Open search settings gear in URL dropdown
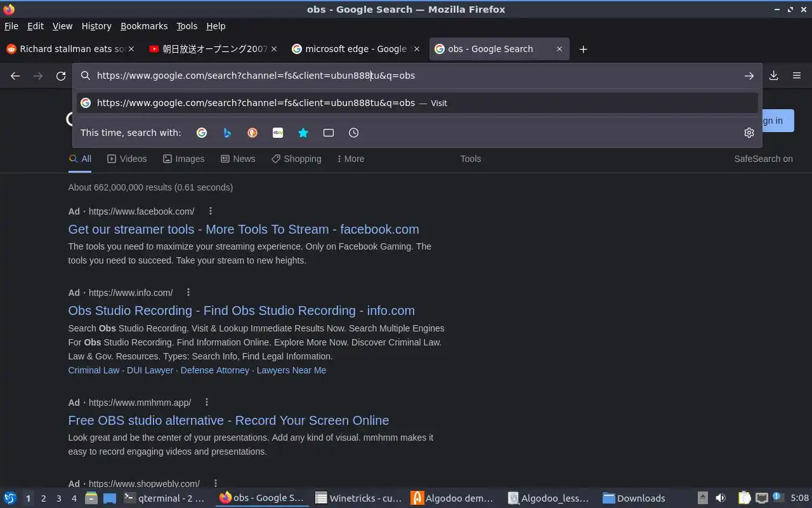812x508 pixels. pyautogui.click(x=749, y=133)
